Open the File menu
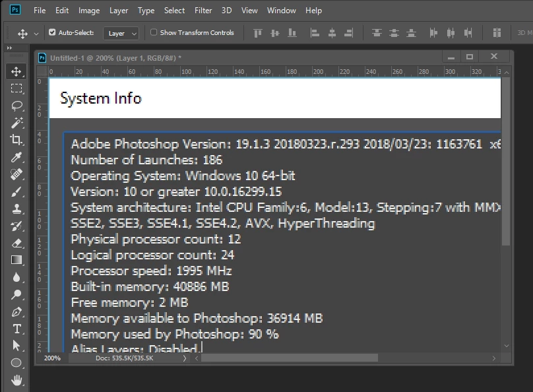Image resolution: width=533 pixels, height=392 pixels. click(x=40, y=11)
